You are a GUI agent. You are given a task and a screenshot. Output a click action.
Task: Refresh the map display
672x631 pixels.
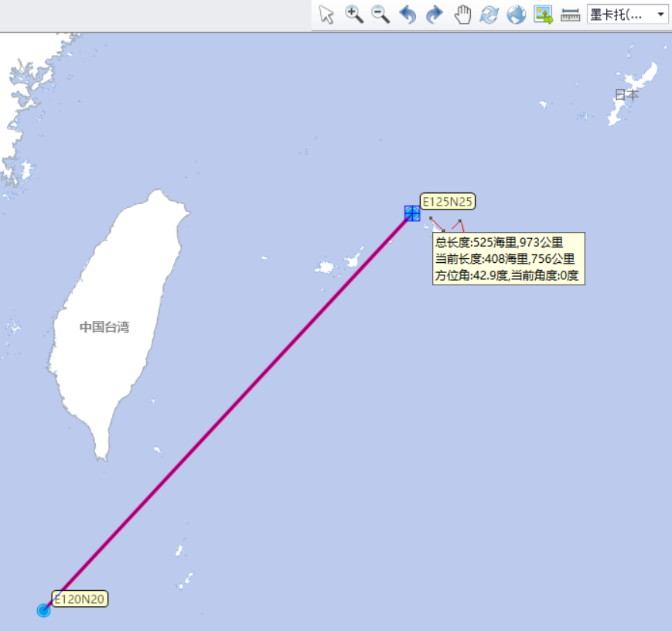pos(489,15)
